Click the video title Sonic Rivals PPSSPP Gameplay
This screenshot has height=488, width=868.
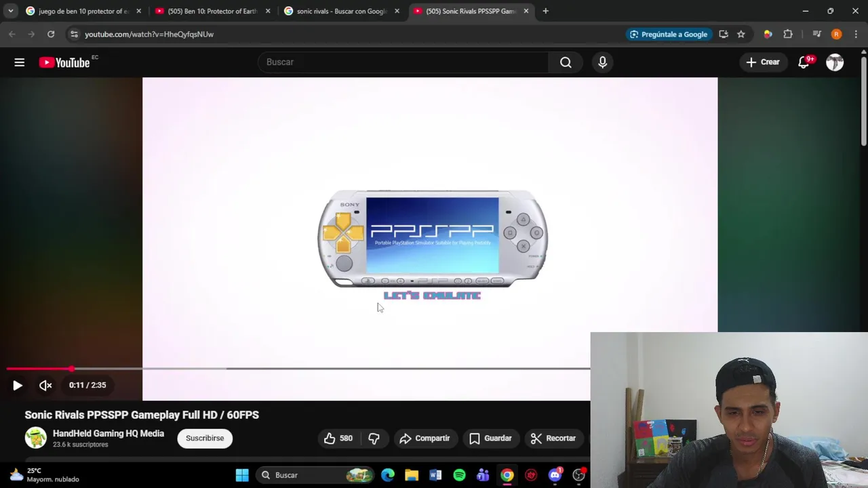(x=142, y=415)
